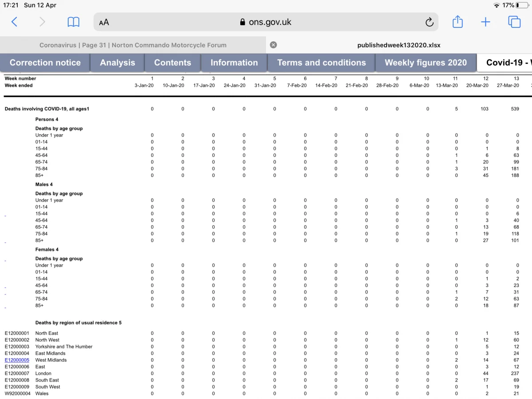Image resolution: width=532 pixels, height=399 pixels.
Task: Open the bookmarks book icon
Action: tap(73, 22)
